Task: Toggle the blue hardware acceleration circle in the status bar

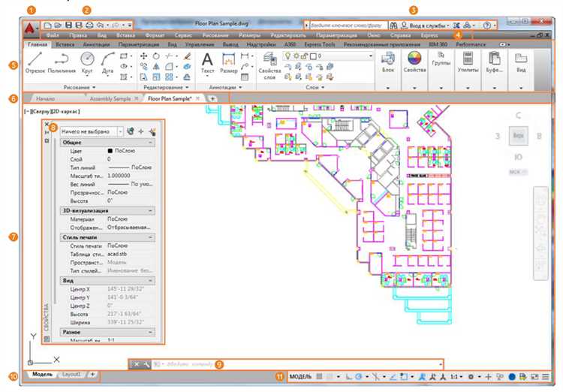Action: tap(512, 376)
